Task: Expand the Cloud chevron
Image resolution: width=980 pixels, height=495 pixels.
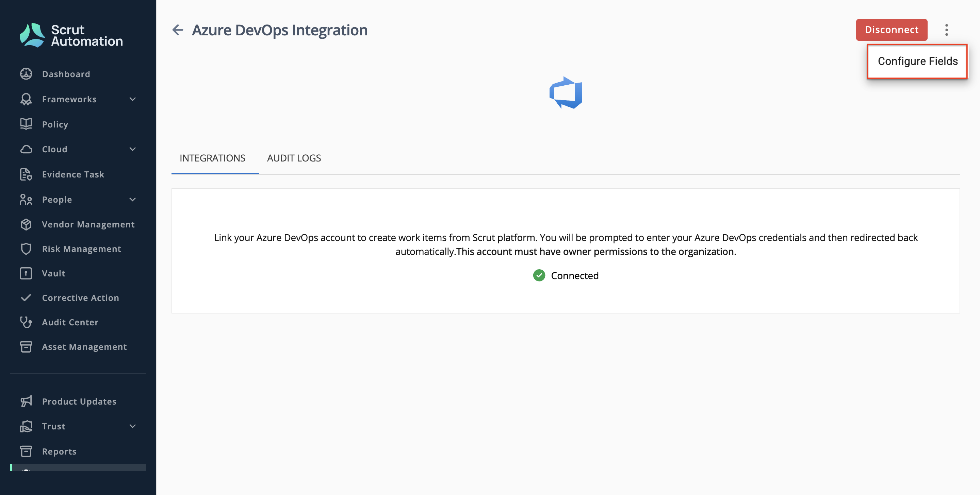Action: (132, 149)
